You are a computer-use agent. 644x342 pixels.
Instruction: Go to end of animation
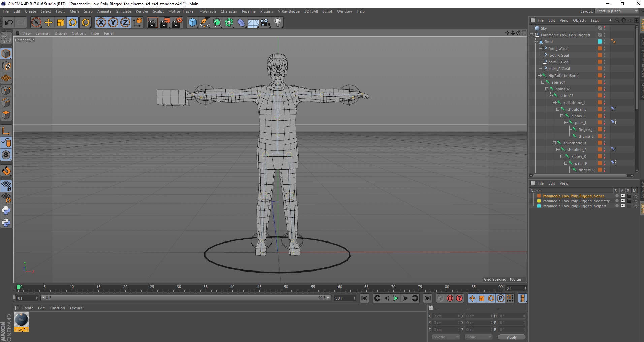pyautogui.click(x=427, y=298)
